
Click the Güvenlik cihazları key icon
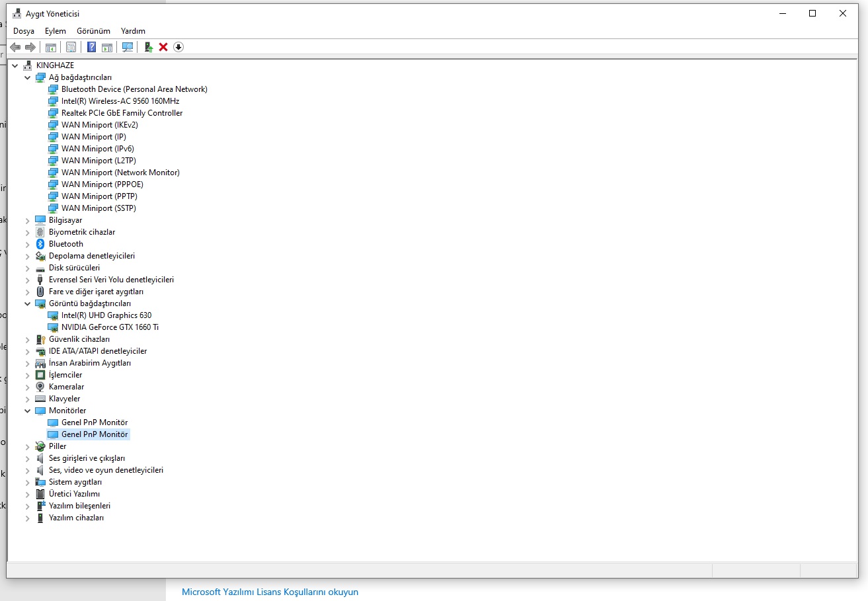[40, 339]
